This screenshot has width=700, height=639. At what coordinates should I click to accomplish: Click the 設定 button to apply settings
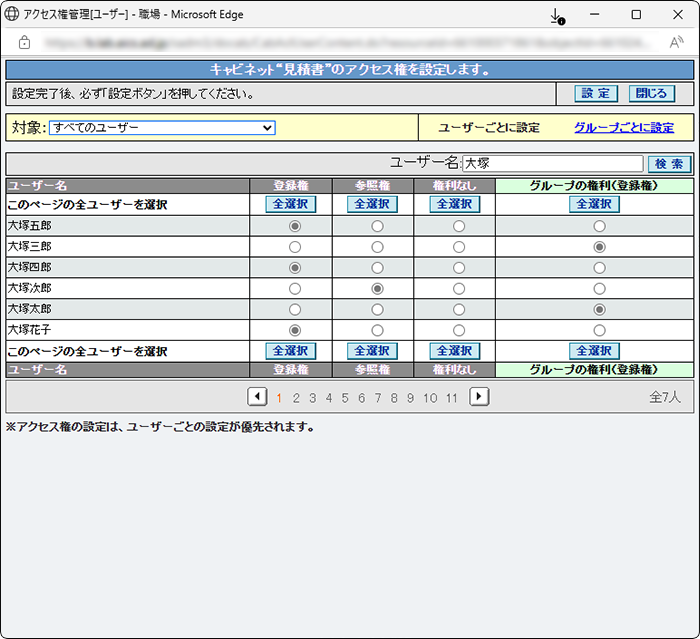point(596,93)
